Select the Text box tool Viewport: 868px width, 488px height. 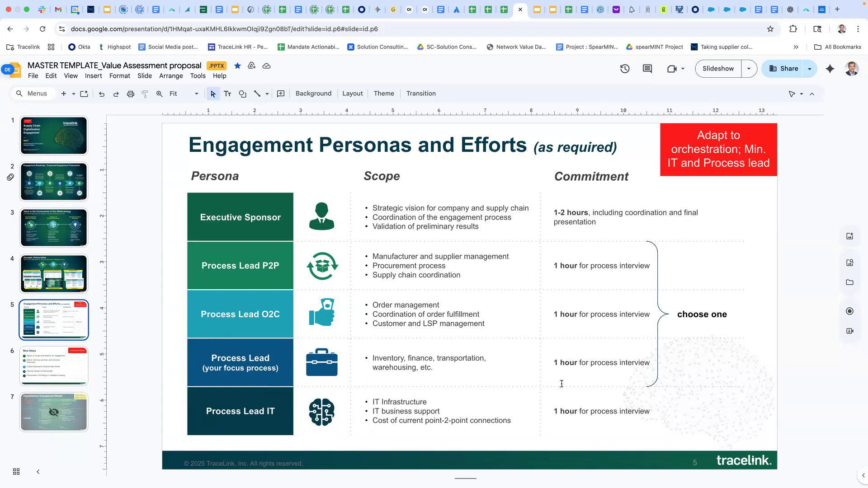[227, 94]
